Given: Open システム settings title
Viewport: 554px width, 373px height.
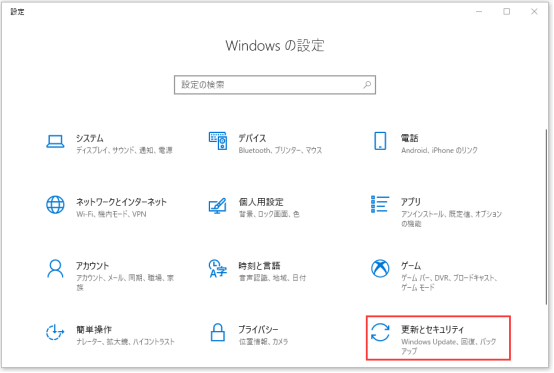Looking at the screenshot, I should [x=90, y=138].
